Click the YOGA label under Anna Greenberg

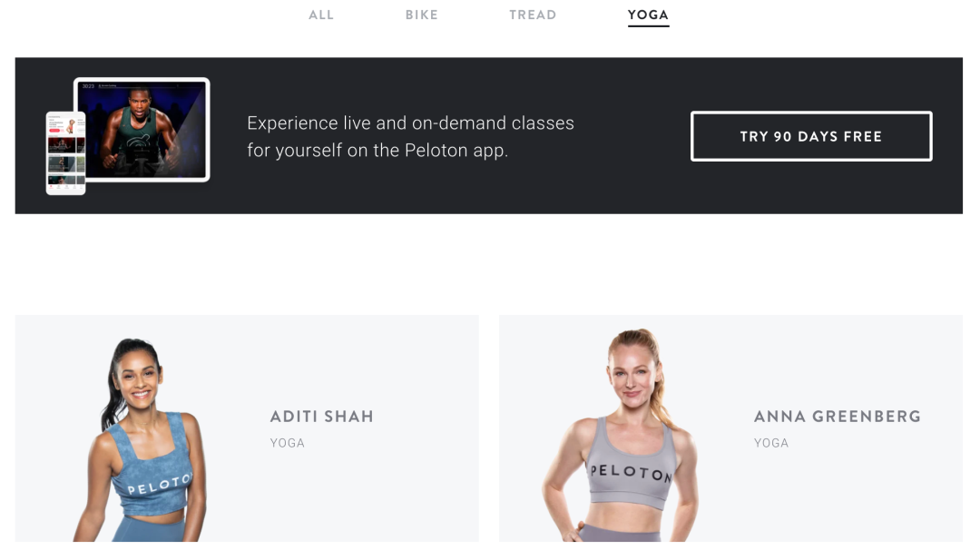coord(770,443)
